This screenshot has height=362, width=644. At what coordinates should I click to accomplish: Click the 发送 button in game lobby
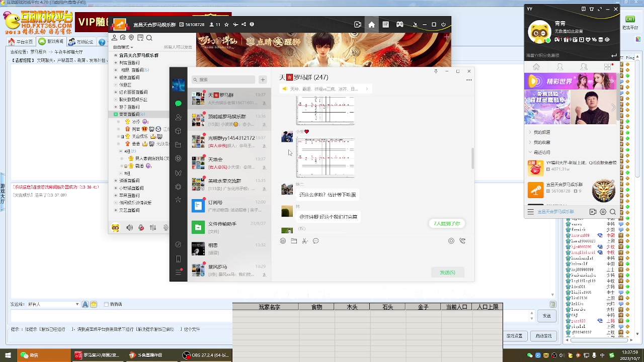coord(547,316)
